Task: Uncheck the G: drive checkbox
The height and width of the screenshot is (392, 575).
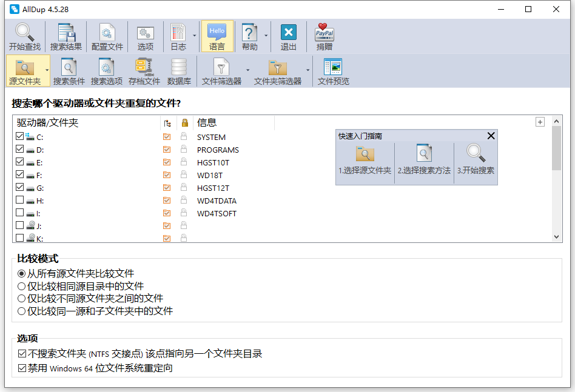Action: (20, 187)
